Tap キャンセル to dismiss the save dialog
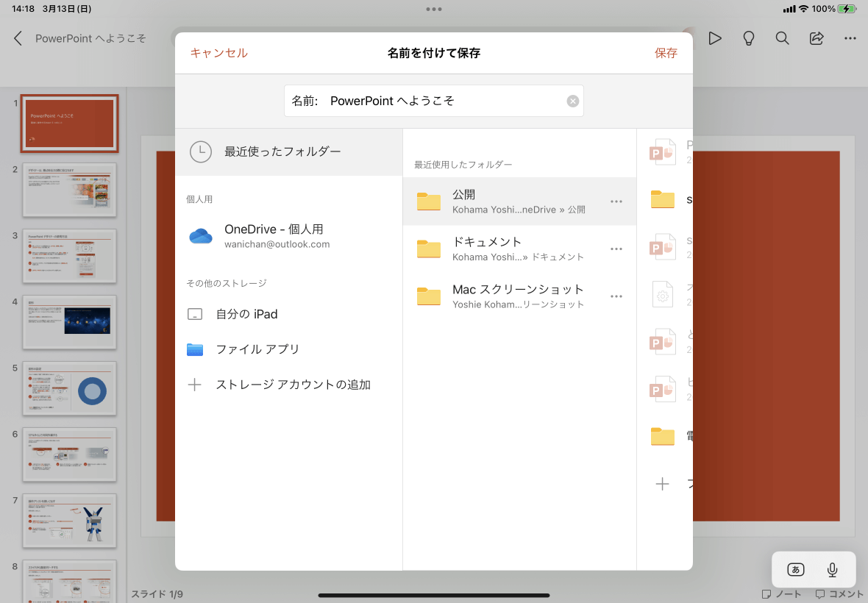 [218, 53]
